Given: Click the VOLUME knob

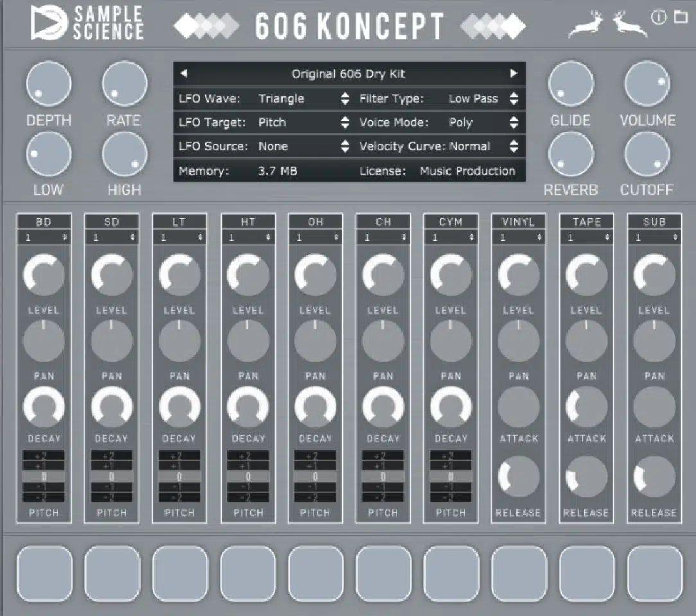Looking at the screenshot, I should [647, 83].
